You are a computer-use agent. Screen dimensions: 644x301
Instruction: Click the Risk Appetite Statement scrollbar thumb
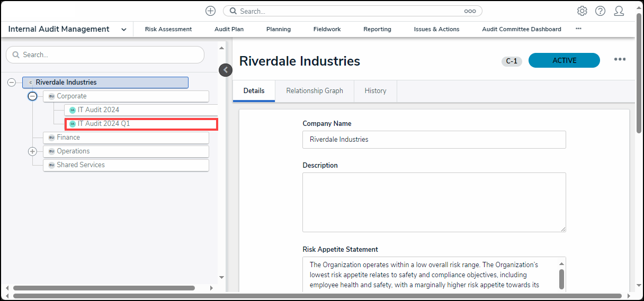(x=561, y=279)
